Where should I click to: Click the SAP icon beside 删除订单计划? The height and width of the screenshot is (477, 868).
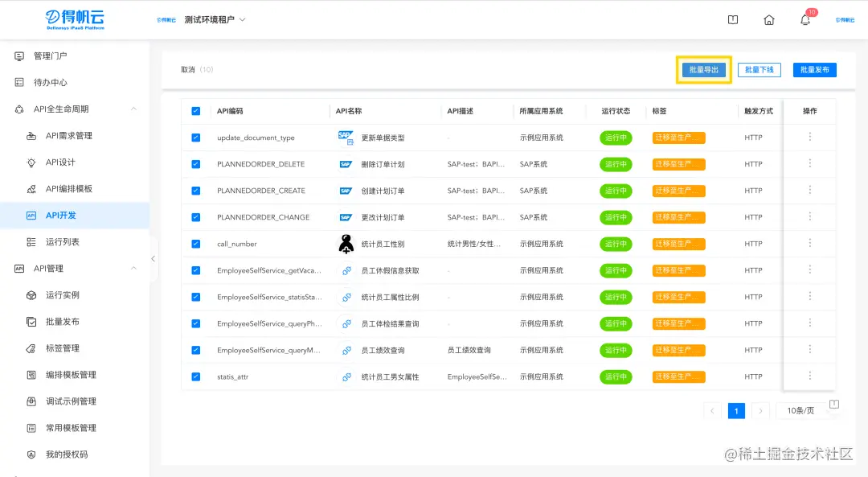coord(346,165)
